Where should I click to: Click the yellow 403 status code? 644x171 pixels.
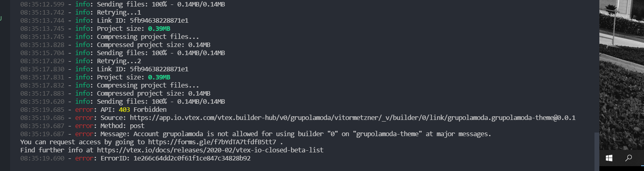(x=124, y=110)
